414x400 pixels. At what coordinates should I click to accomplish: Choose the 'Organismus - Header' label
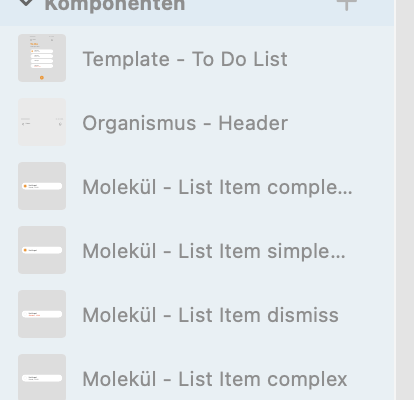pyautogui.click(x=185, y=123)
